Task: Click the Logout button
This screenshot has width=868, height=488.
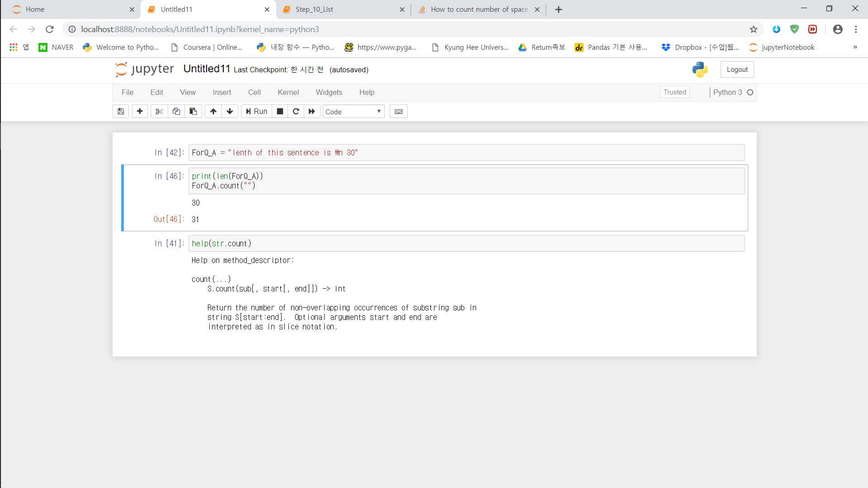Action: 737,70
